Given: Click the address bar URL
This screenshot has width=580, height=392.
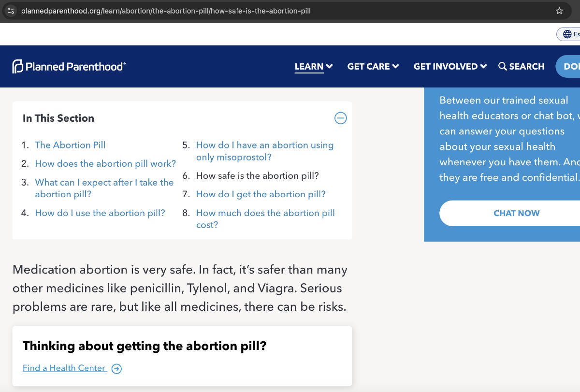Looking at the screenshot, I should pos(166,11).
